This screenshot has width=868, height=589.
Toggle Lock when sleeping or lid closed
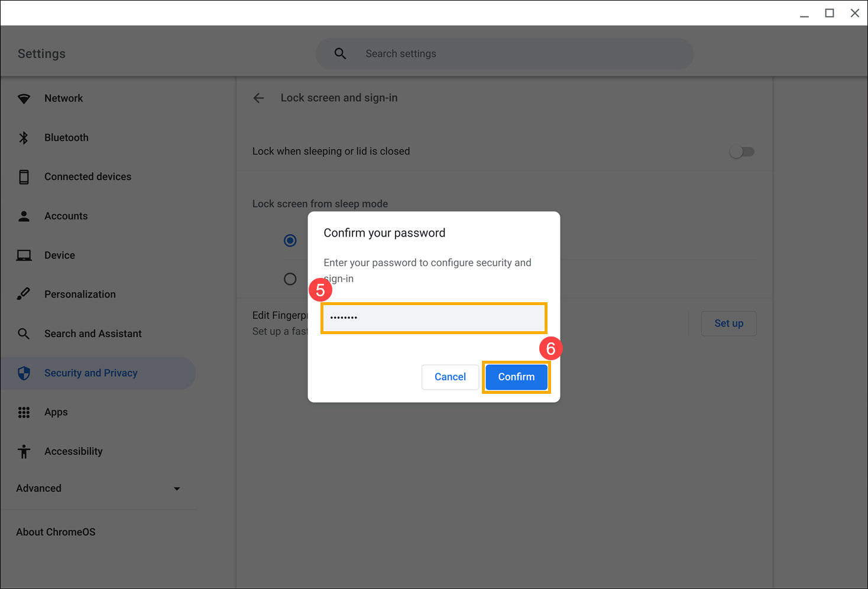(x=742, y=152)
